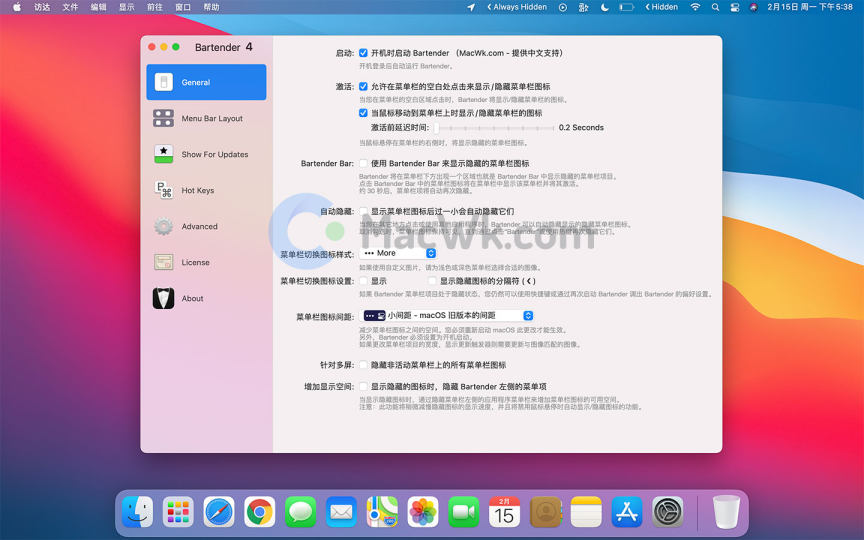This screenshot has height=540, width=864.
Task: Open Spotlight search magnifier icon
Action: click(715, 7)
